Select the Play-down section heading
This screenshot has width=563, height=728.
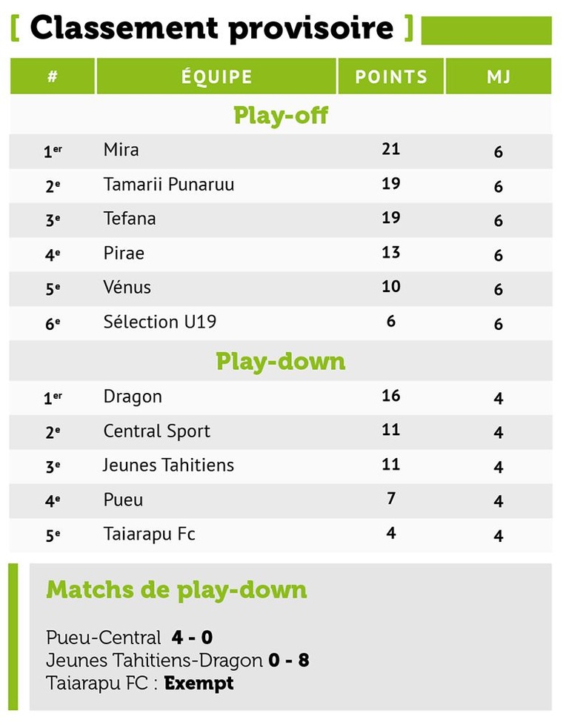tap(281, 362)
